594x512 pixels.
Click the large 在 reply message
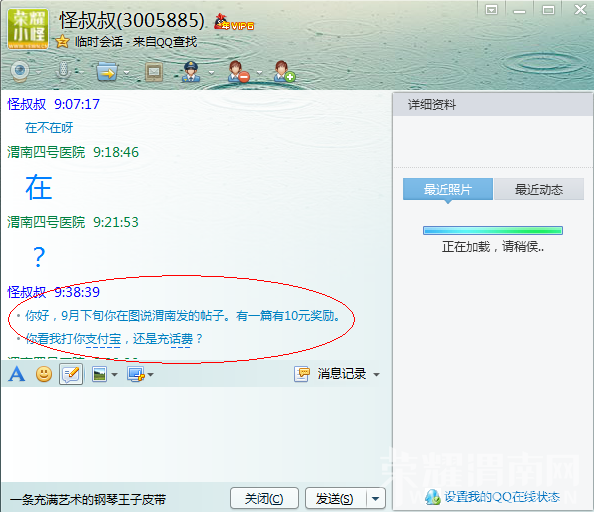click(39, 187)
